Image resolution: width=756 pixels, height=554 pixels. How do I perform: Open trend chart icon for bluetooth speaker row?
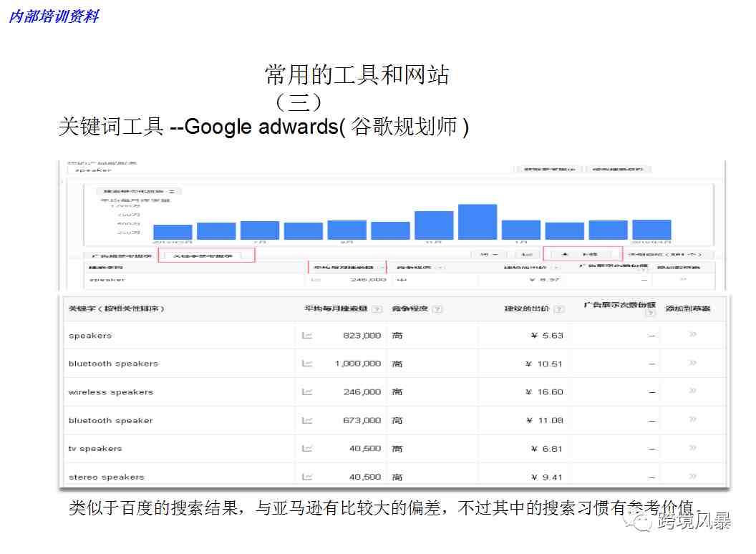click(306, 420)
